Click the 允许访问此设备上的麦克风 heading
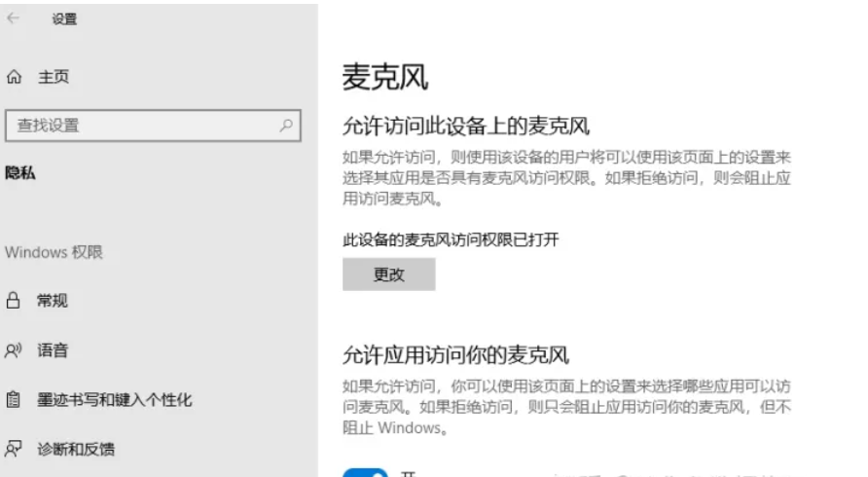868x477 pixels. coord(466,127)
